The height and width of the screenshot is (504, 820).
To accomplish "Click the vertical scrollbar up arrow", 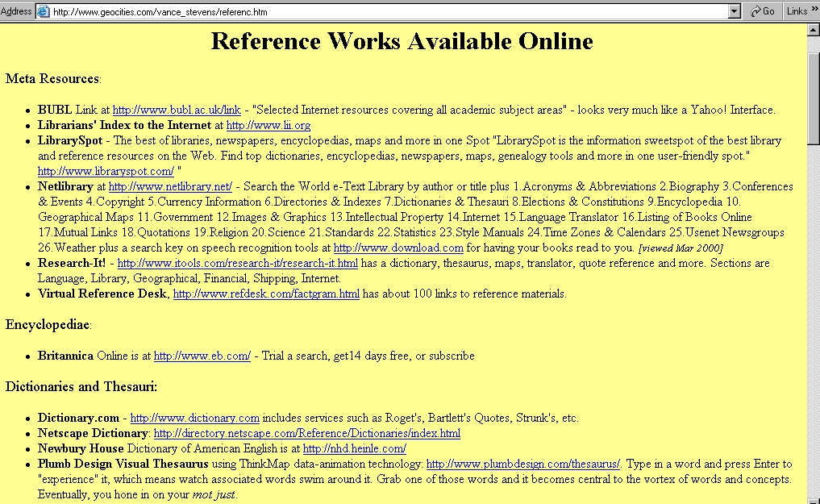I will [x=813, y=30].
